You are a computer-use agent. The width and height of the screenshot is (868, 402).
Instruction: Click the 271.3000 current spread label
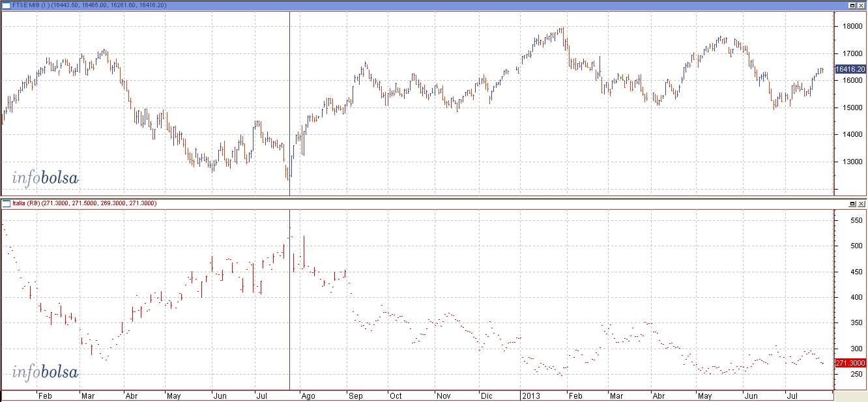coord(850,363)
